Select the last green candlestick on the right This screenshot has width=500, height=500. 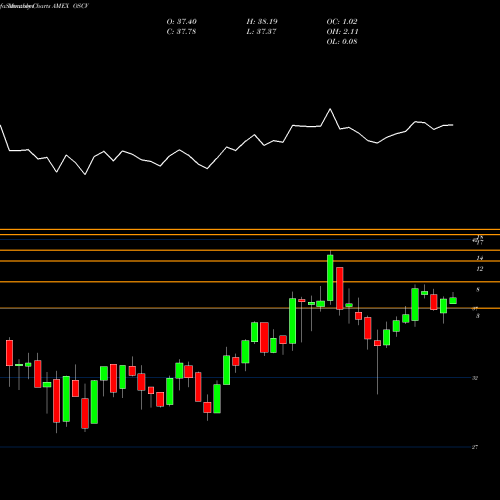[453, 300]
